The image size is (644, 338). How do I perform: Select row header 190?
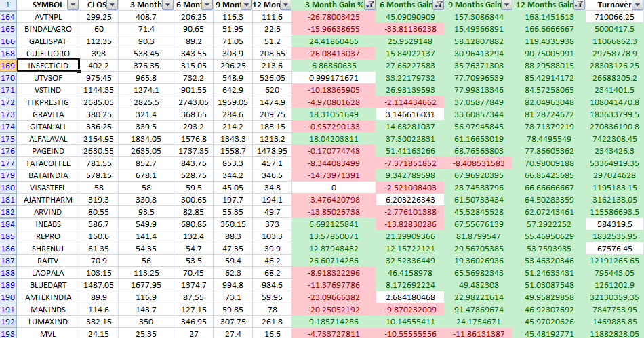coord(8,297)
